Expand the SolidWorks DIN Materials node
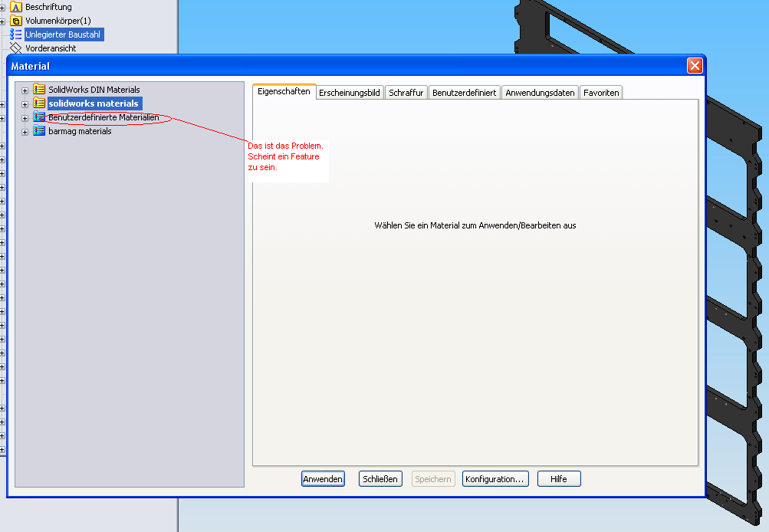 coord(25,90)
